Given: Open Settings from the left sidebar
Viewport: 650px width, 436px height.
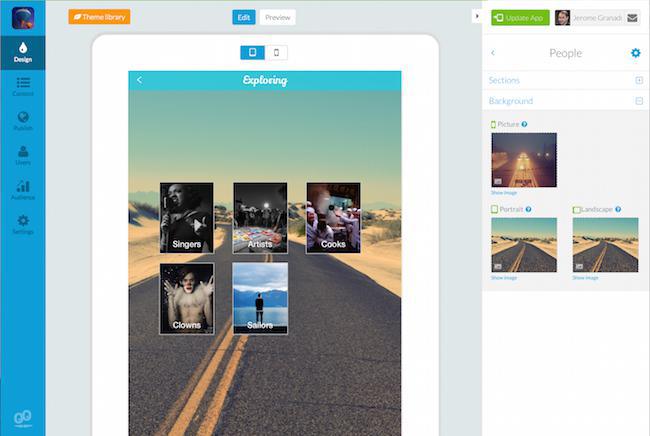Looking at the screenshot, I should coord(22,224).
